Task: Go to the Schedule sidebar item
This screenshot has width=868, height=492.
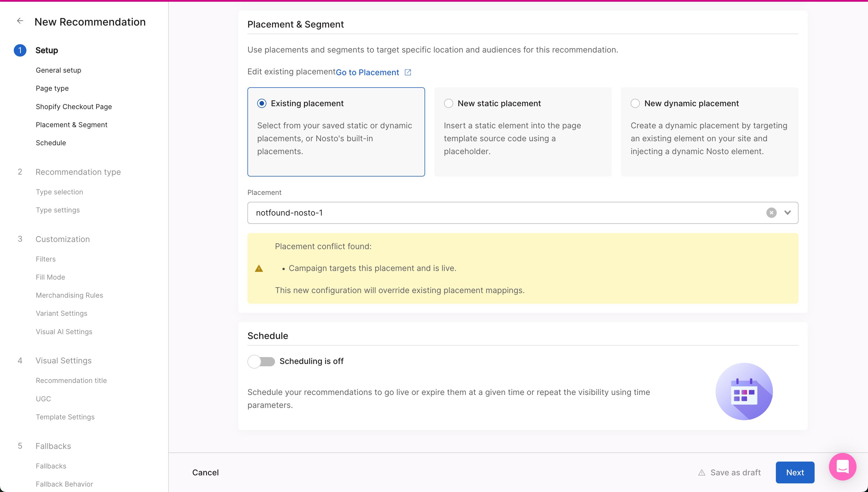Action: (51, 143)
